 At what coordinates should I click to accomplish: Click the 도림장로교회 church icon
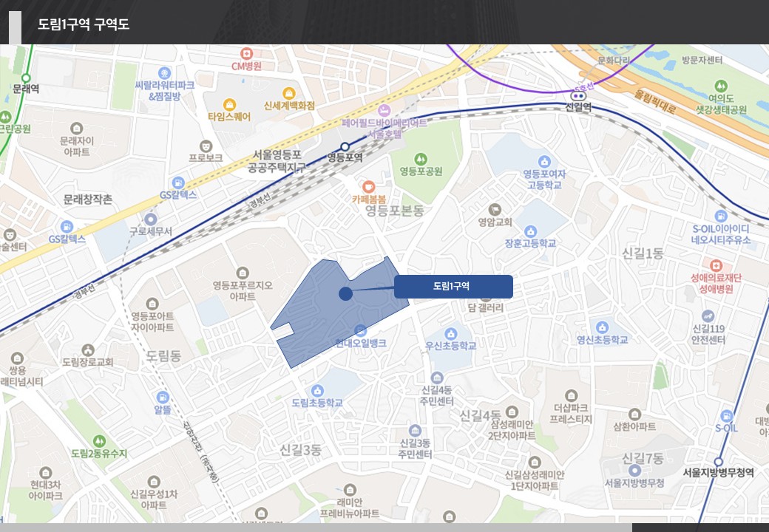tap(88, 349)
